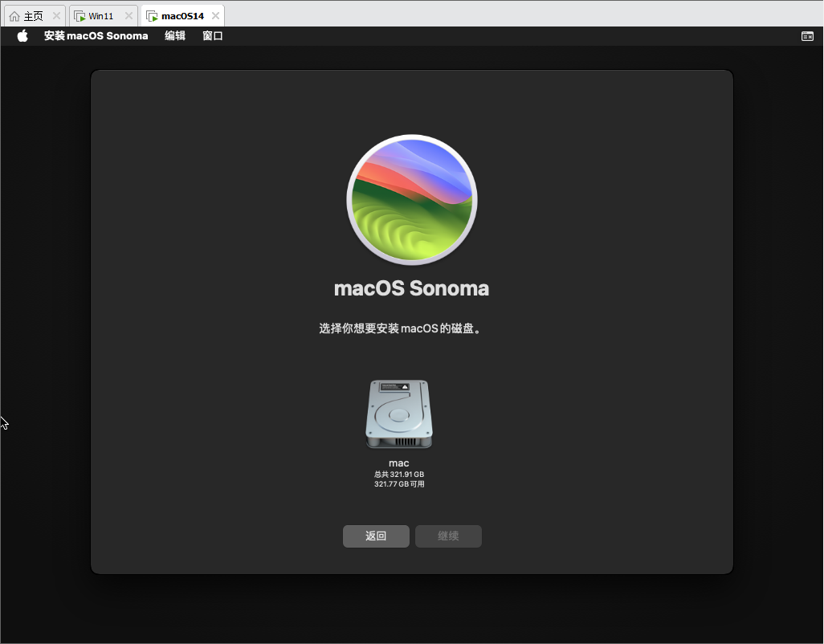Click the 继续 button
Screen dimensions: 824x644
point(448,536)
